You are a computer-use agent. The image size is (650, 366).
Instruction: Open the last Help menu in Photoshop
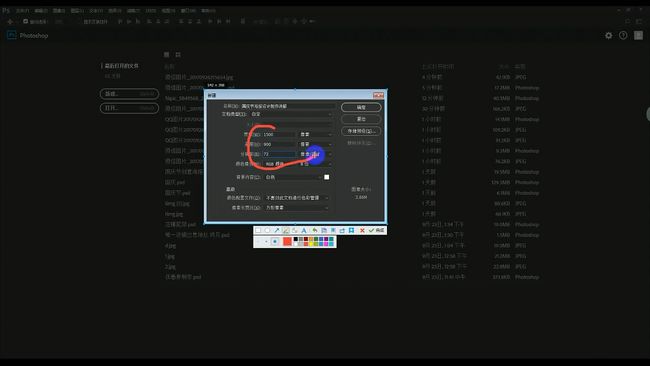[209, 10]
